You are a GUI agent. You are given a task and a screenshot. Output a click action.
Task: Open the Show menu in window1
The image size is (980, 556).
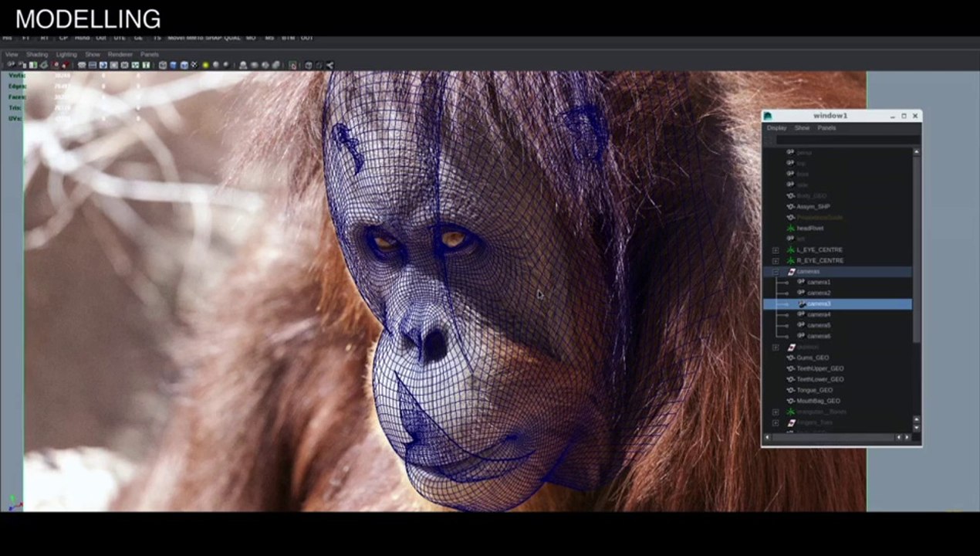click(x=803, y=128)
